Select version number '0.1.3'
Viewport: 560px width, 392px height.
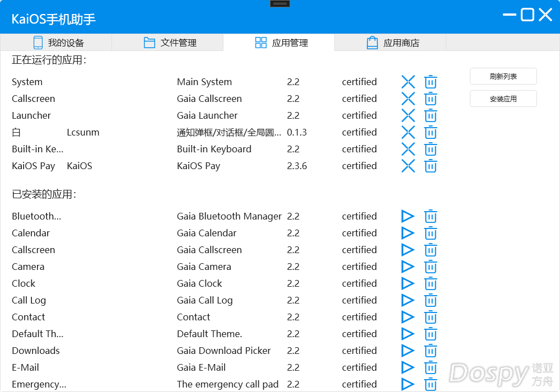(x=297, y=133)
